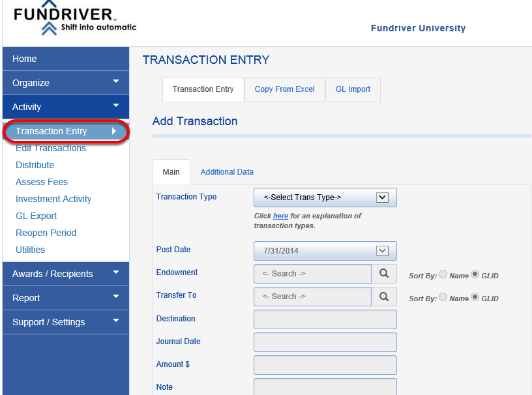This screenshot has width=532, height=395.
Task: Click the TRANSACTION ENTRY page title
Action: pyautogui.click(x=206, y=60)
